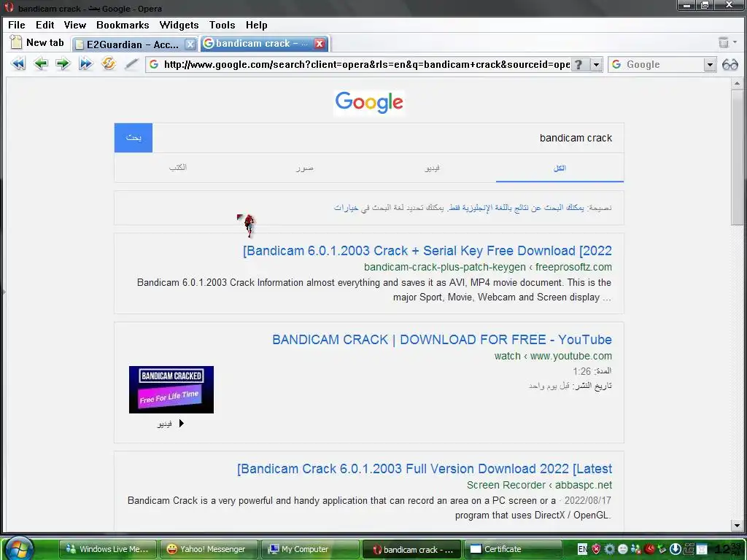Click the red security shield tray icon
This screenshot has height=560, width=747.
coord(596,549)
